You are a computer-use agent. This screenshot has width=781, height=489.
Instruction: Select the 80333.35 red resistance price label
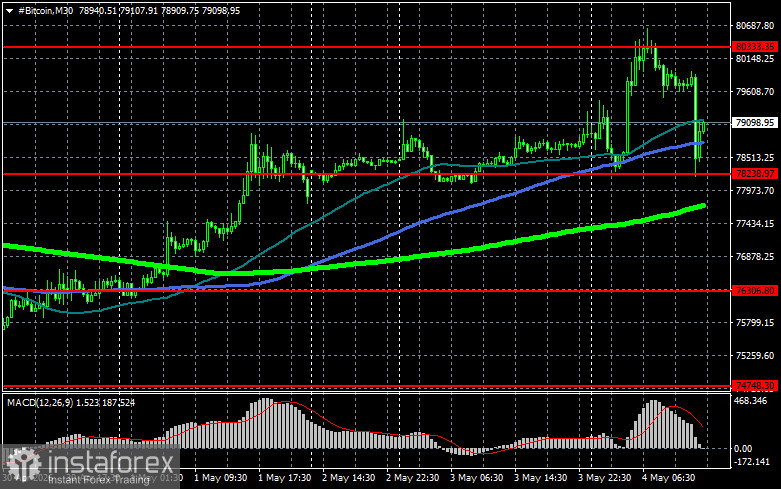click(755, 47)
